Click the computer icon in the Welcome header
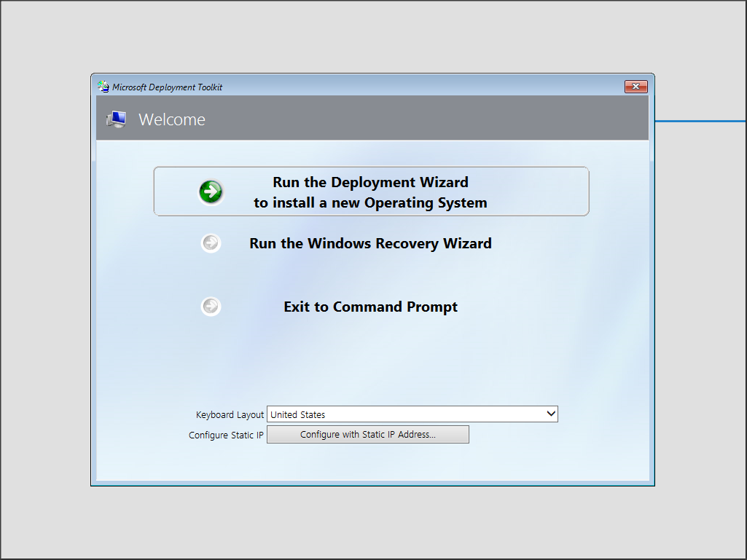 click(116, 119)
